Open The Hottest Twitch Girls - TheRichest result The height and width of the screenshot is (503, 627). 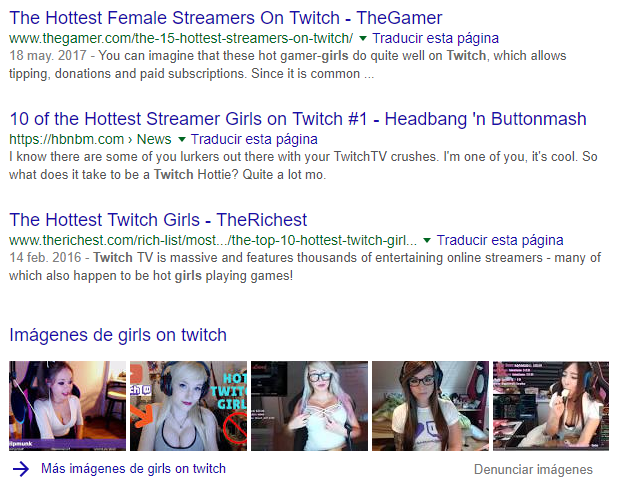tap(158, 220)
